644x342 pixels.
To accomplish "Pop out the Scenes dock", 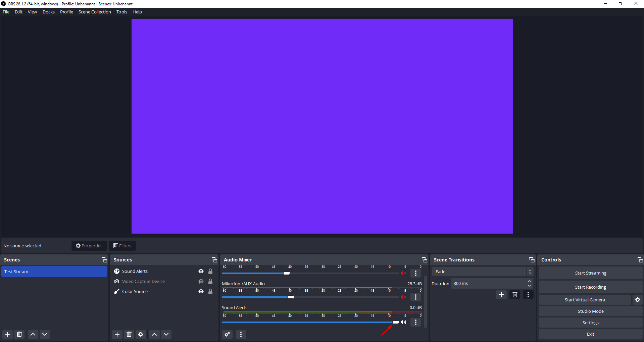I will [104, 260].
